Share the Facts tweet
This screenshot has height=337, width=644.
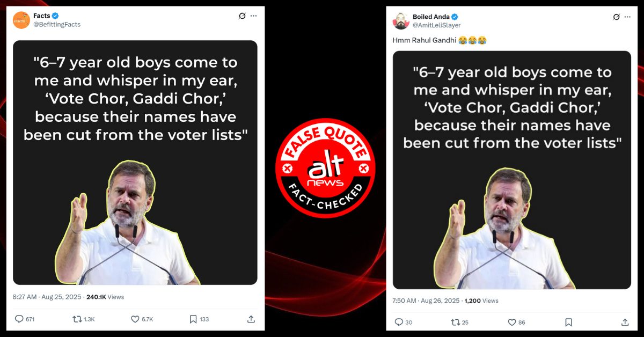[x=251, y=319]
